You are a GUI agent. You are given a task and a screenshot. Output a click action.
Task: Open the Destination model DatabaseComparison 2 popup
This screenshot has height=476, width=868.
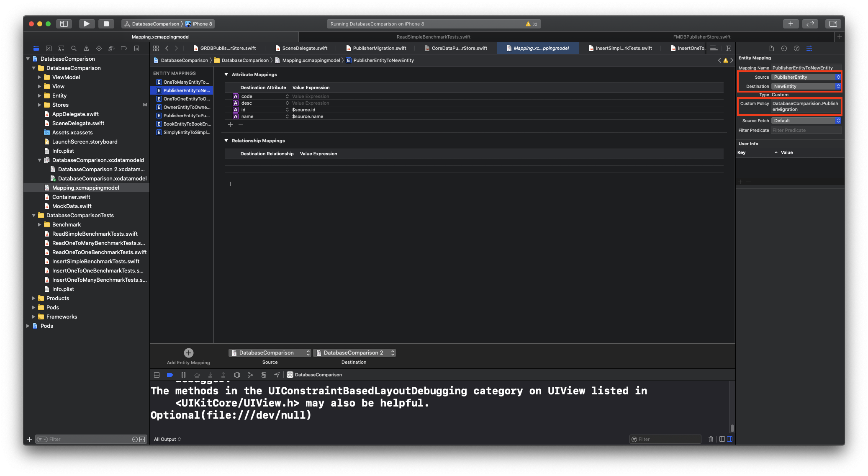click(354, 353)
